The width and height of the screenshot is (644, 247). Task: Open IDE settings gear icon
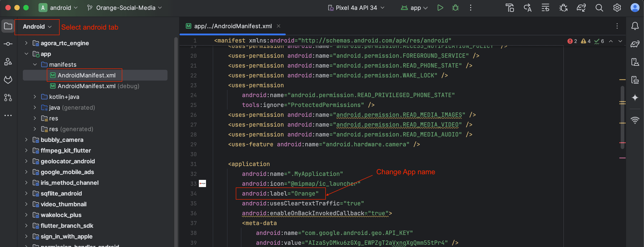(x=617, y=8)
